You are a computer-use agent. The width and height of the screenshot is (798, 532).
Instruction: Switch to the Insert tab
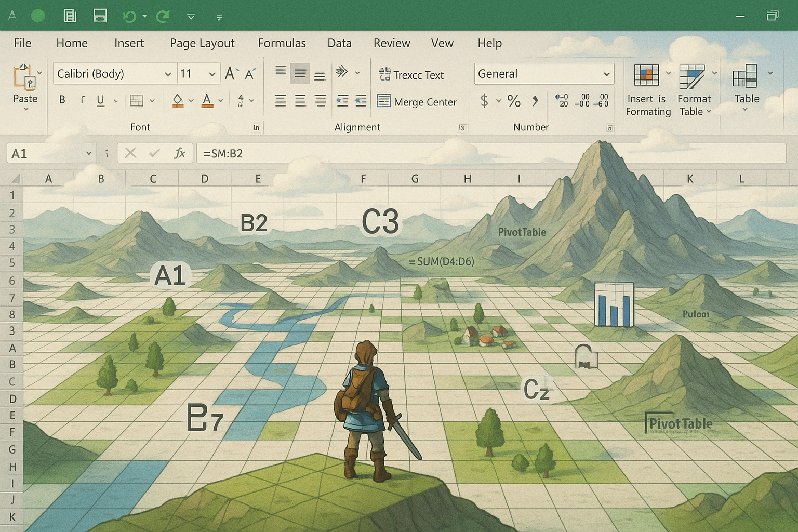(x=129, y=43)
